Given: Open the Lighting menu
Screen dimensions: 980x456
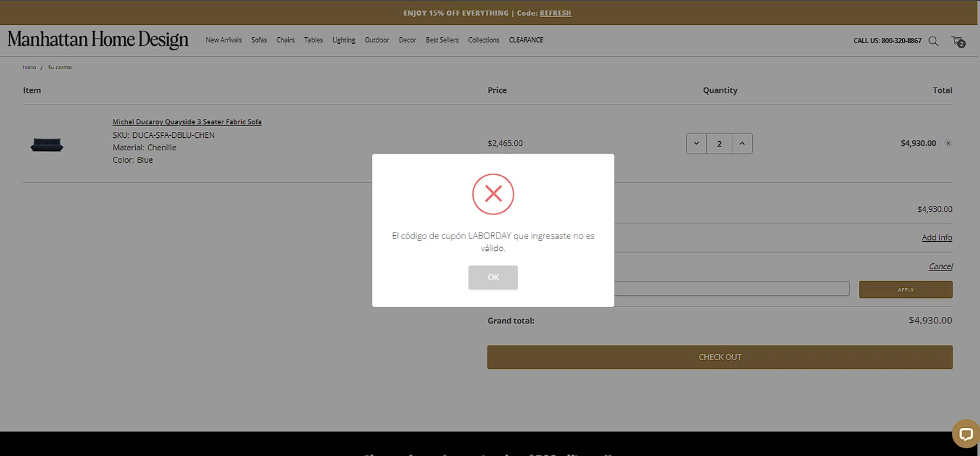Looking at the screenshot, I should coord(344,40).
